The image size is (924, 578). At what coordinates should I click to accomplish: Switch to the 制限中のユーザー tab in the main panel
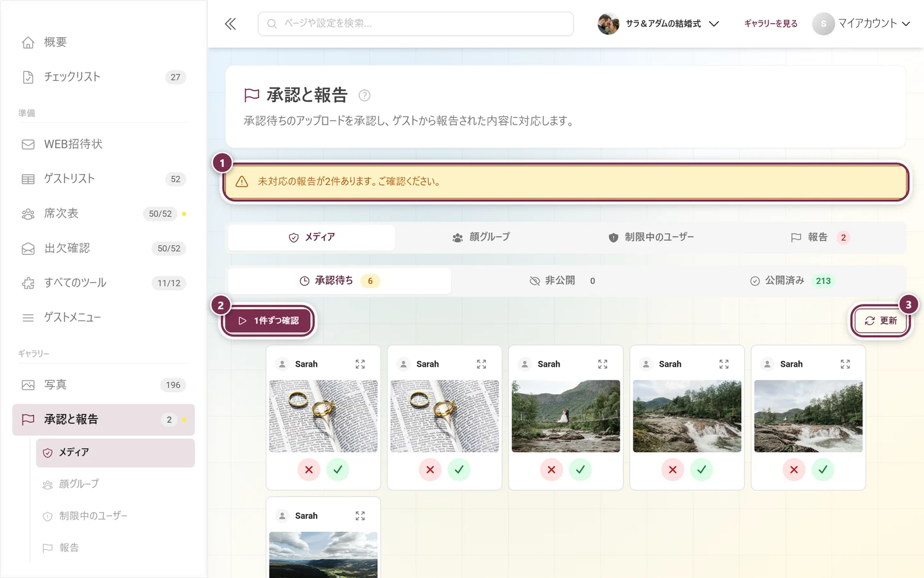point(651,238)
